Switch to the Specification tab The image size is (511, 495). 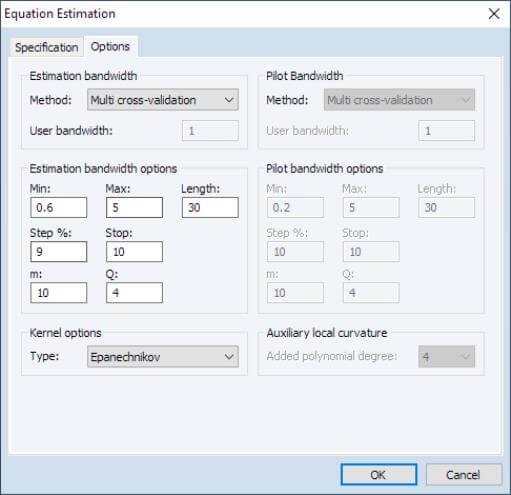click(46, 47)
